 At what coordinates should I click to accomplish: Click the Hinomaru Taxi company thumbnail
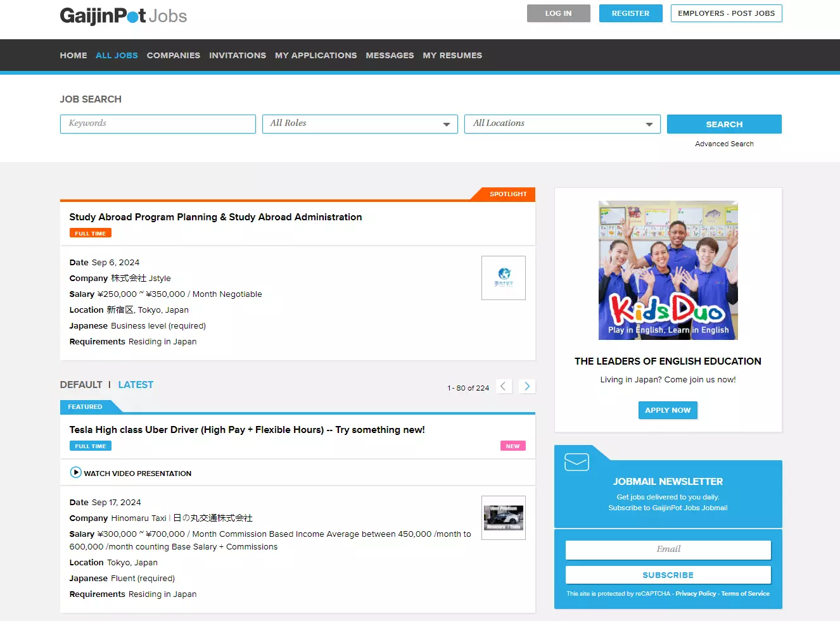coord(504,518)
